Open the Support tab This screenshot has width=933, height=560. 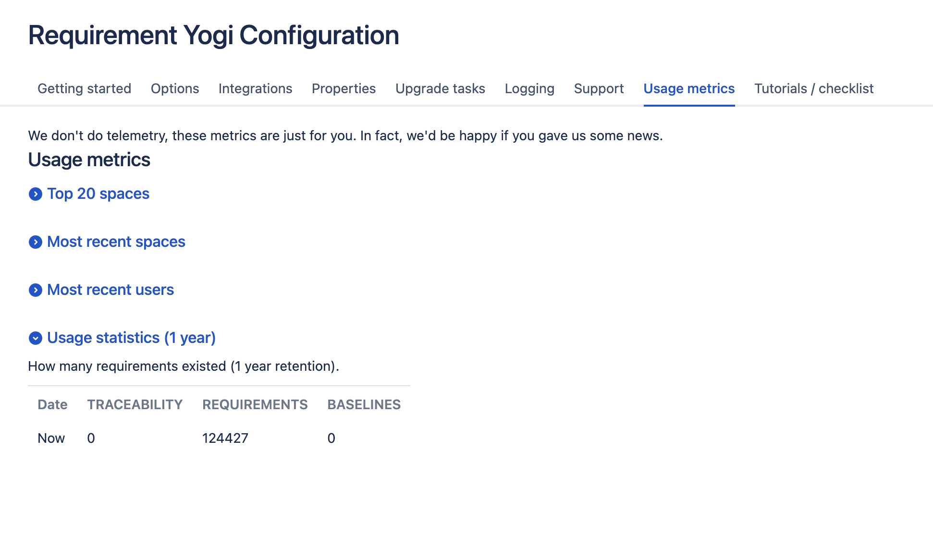[x=599, y=89]
